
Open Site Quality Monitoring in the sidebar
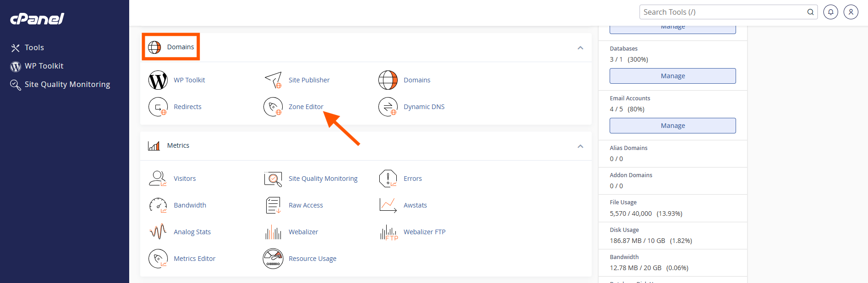pos(67,84)
